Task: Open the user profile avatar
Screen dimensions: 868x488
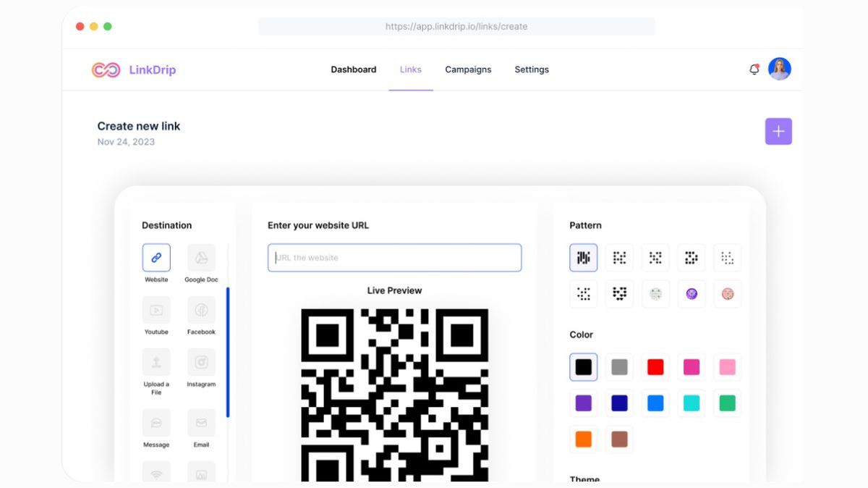Action: pos(780,69)
